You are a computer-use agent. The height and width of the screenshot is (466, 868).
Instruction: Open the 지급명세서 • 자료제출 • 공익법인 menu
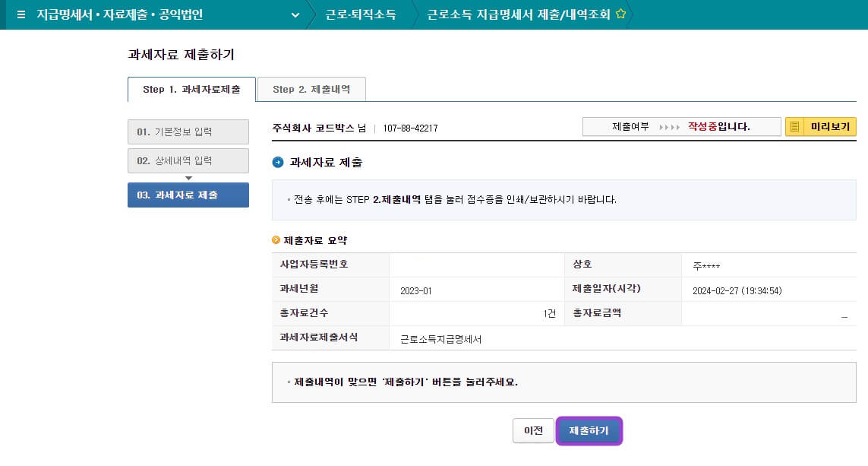point(120,14)
